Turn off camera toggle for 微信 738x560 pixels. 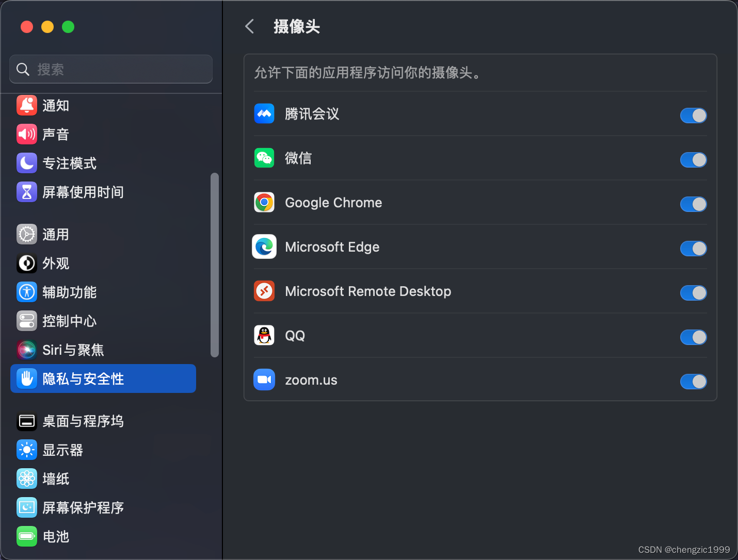click(694, 160)
